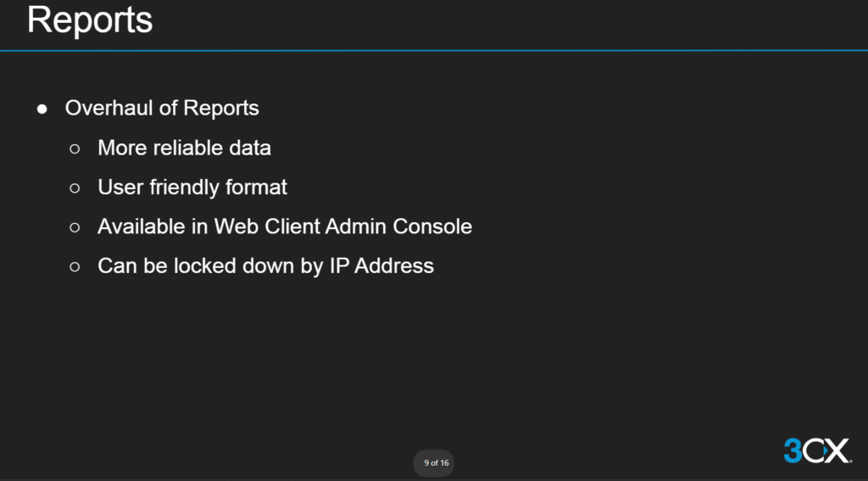Click the hollow bullet beside More reliable data
Viewport: 868px width, 481px height.
pos(75,148)
